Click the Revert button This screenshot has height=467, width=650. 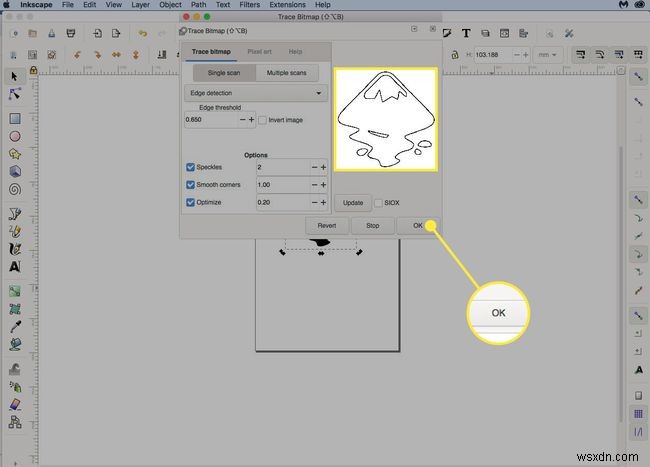coord(327,226)
